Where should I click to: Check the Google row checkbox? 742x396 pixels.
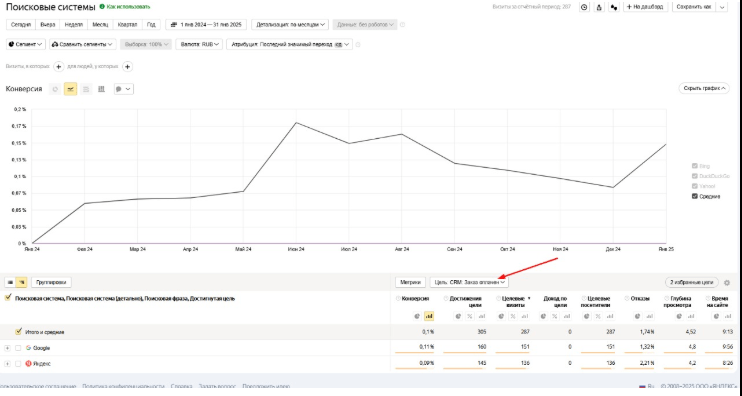18,348
